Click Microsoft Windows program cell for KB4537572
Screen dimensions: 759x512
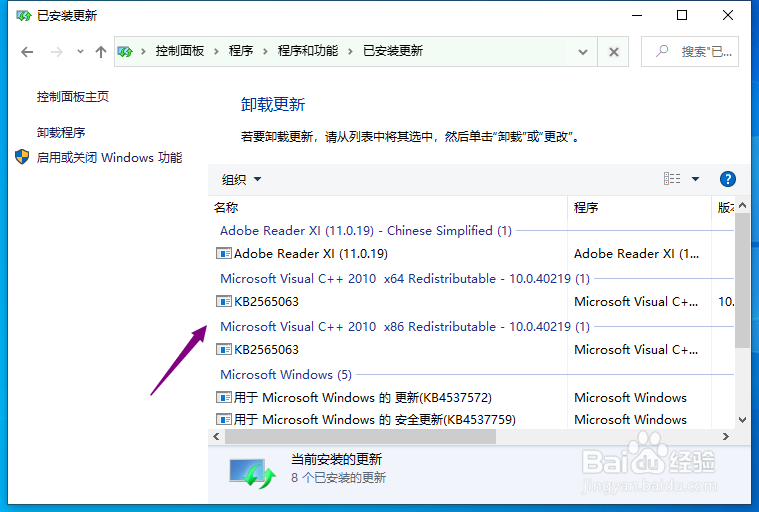(x=630, y=398)
